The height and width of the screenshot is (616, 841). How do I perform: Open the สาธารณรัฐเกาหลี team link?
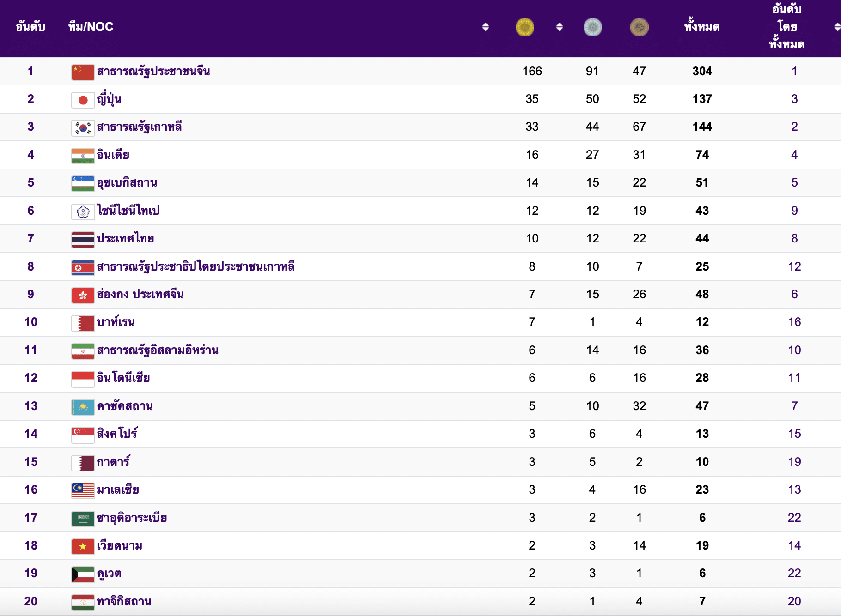click(x=139, y=127)
